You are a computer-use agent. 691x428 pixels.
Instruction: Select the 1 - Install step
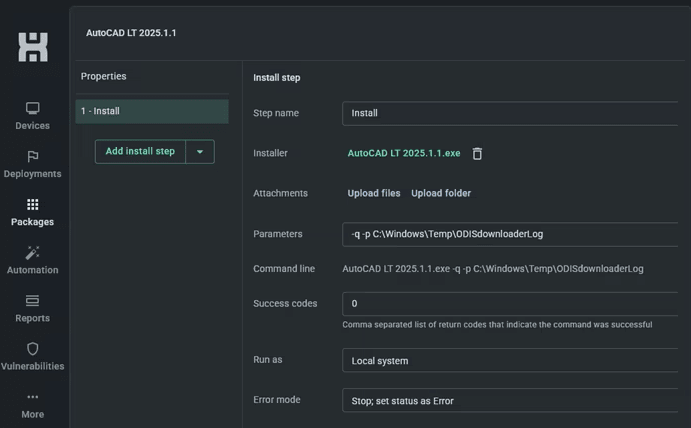coord(152,111)
